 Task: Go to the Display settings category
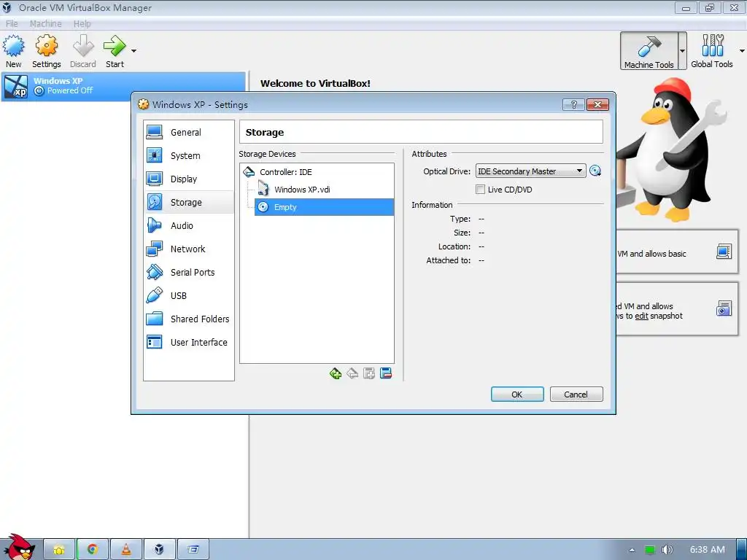(189, 179)
